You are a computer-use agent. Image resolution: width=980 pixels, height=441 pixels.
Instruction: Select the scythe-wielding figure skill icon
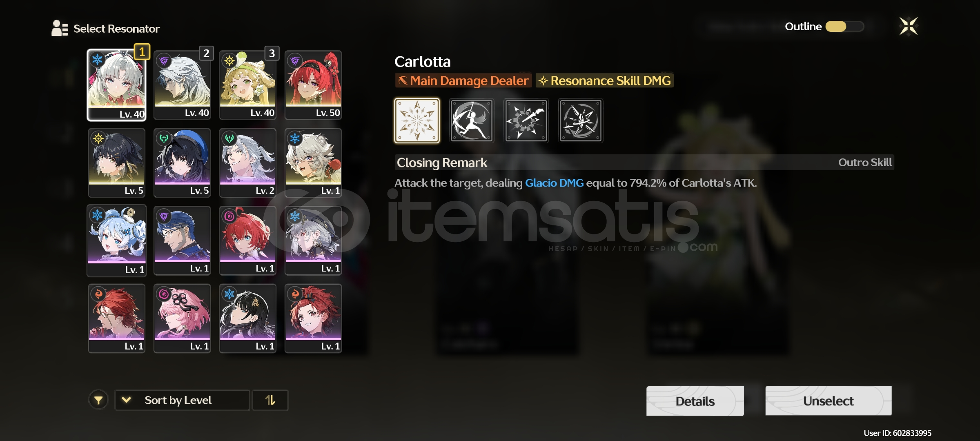(472, 120)
